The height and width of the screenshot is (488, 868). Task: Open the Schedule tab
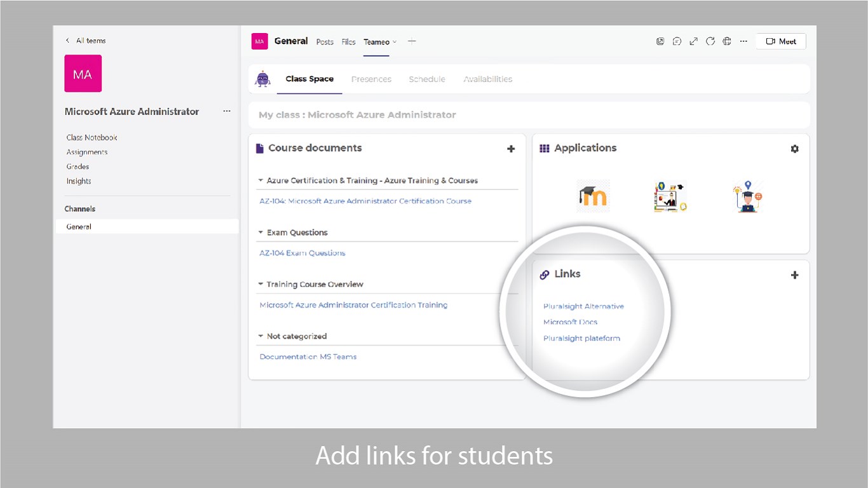[x=427, y=79]
